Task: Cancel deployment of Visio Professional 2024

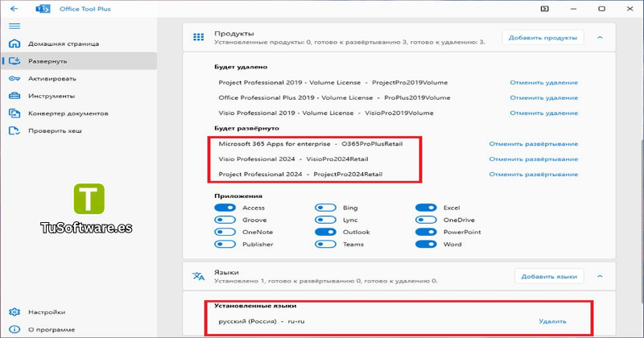Action: tap(533, 159)
